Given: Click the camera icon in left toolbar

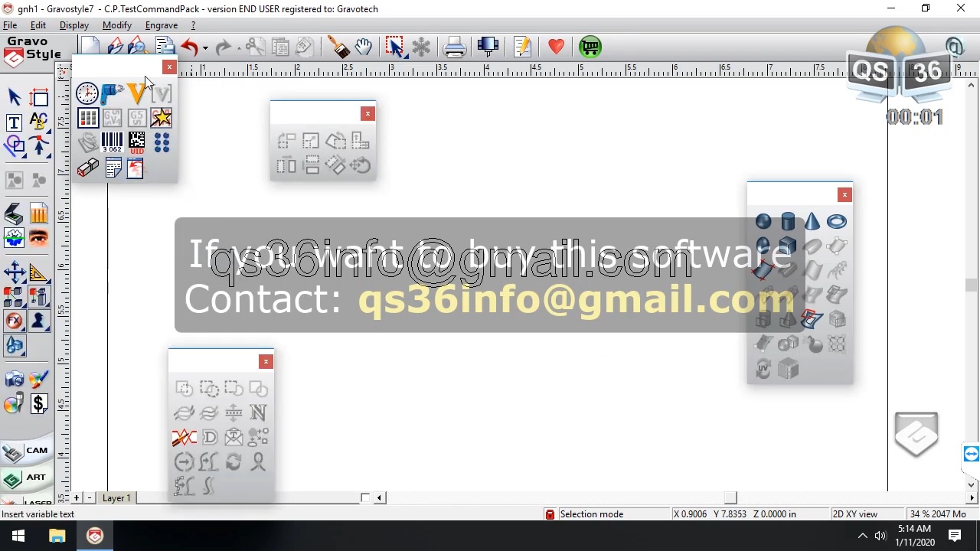Looking at the screenshot, I should (x=14, y=380).
